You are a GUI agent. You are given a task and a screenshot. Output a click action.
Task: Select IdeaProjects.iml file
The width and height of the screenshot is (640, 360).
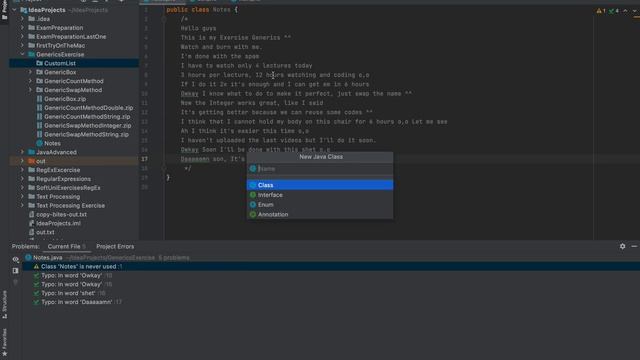coord(58,224)
